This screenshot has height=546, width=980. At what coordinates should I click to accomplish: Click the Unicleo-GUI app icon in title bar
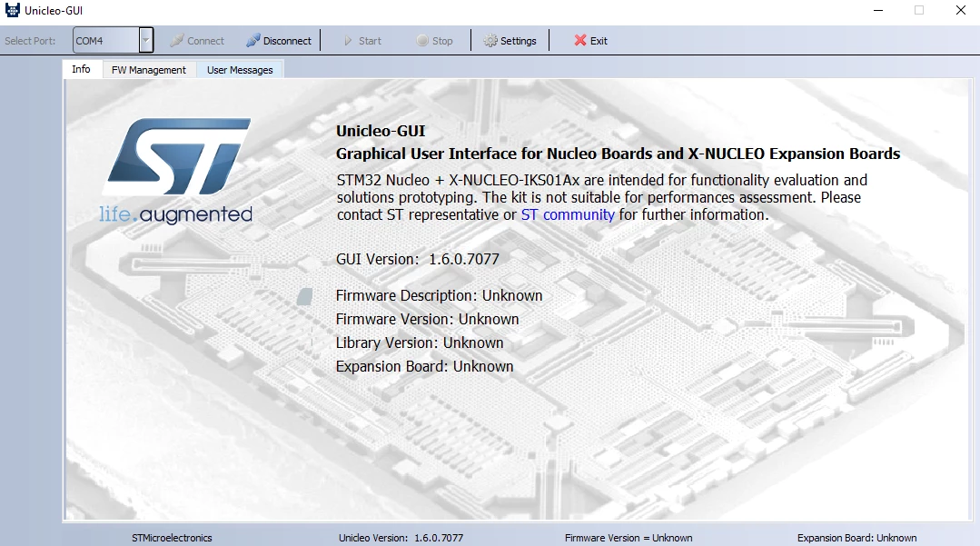13,10
